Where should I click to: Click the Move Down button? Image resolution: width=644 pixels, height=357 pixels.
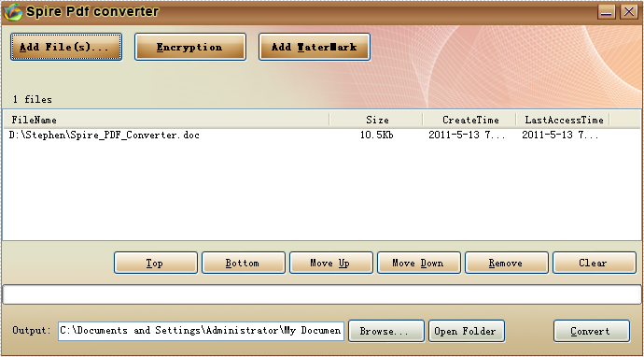[419, 263]
